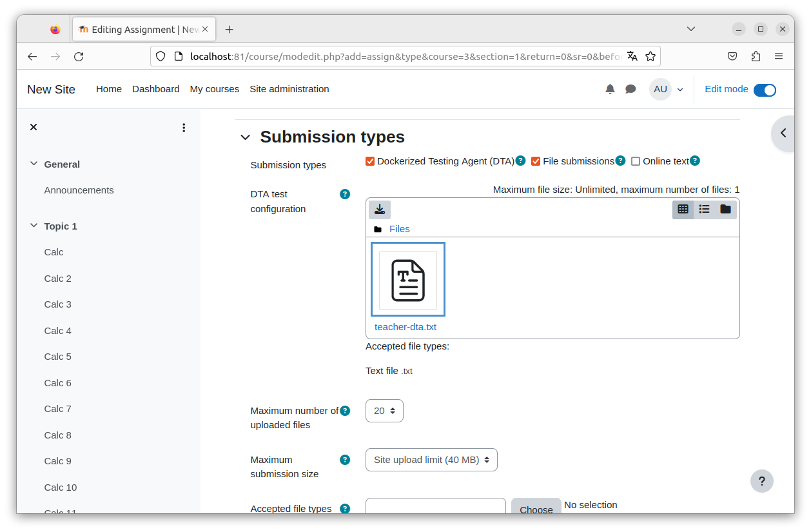This screenshot has height=532, width=811.
Task: Uncheck File submissions checkbox
Action: pos(536,161)
